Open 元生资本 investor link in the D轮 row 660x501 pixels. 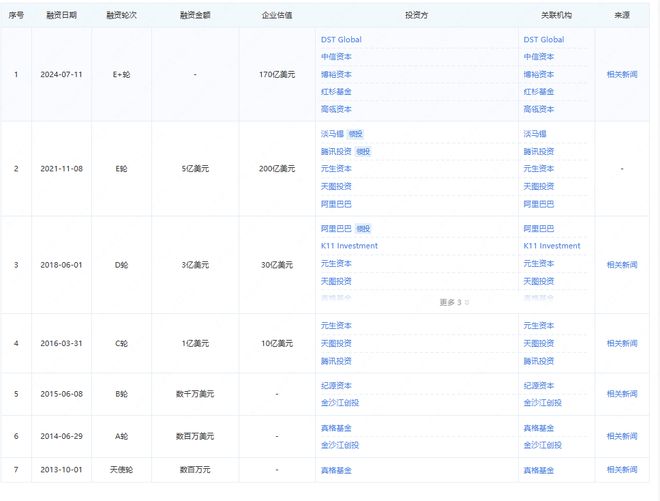pyautogui.click(x=336, y=264)
